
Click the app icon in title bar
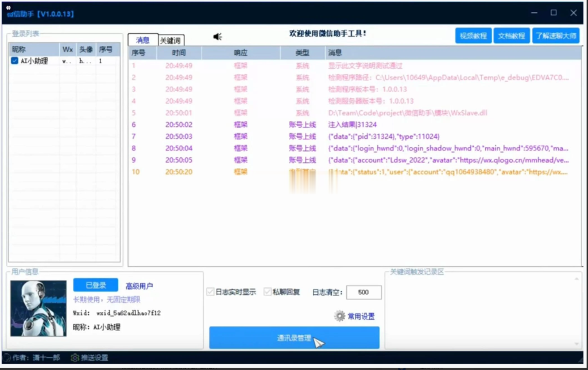point(8,7)
